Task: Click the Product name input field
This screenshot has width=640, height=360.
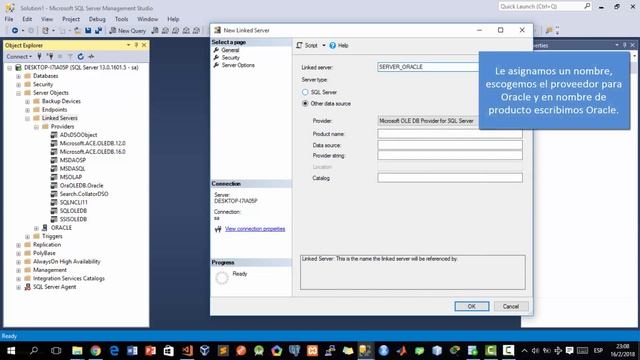Action: pyautogui.click(x=450, y=134)
